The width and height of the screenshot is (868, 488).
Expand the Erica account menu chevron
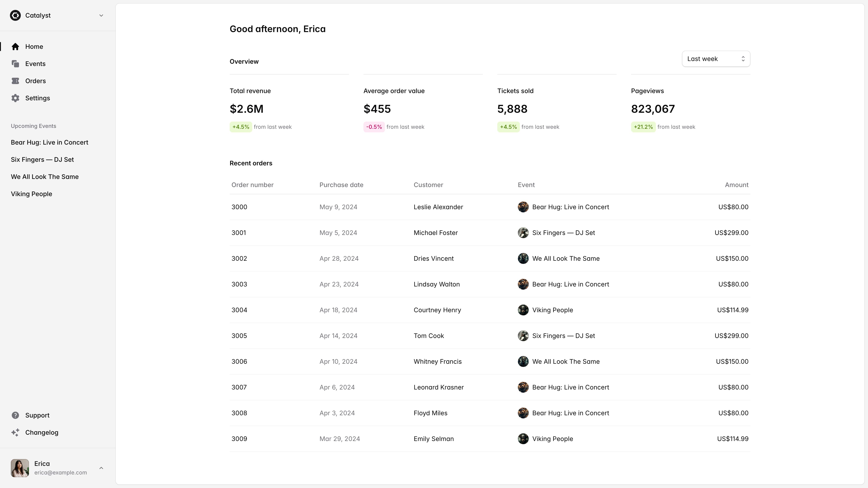pos(101,468)
